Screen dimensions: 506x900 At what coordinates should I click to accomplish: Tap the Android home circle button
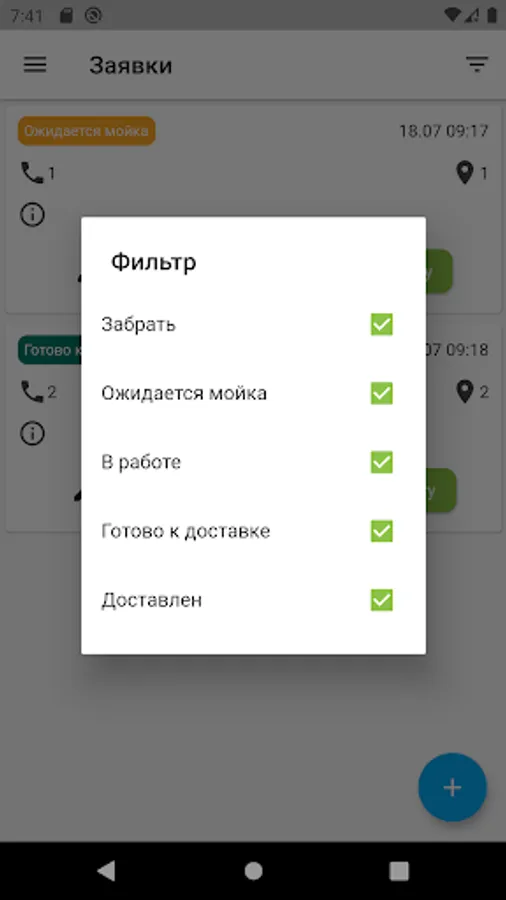coord(253,871)
